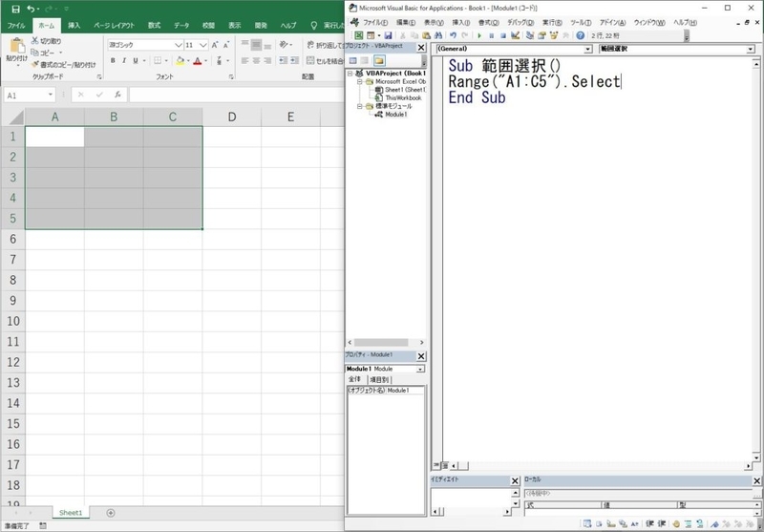This screenshot has width=764, height=532.
Task: Click the Excel formula bar input
Action: click(x=237, y=95)
